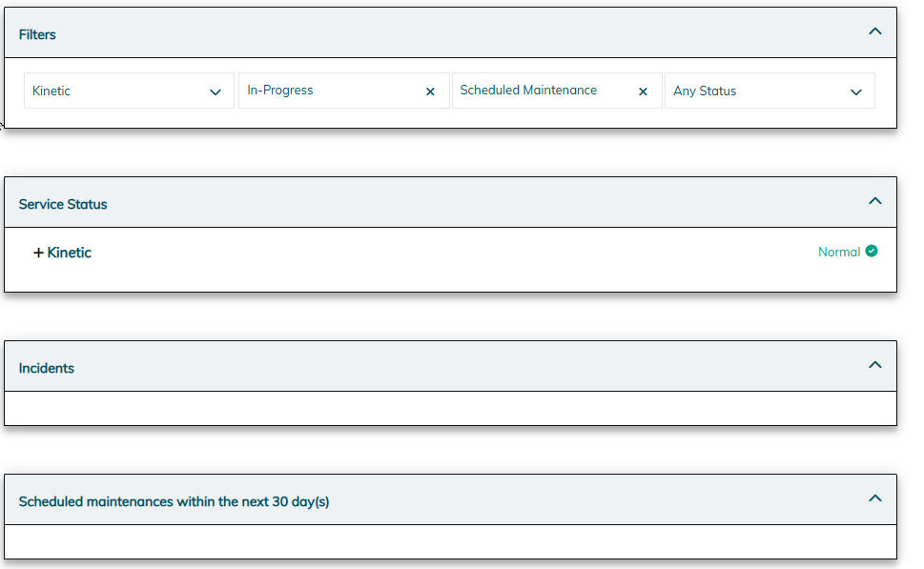The width and height of the screenshot is (924, 569).
Task: Open the Kinetic product dropdown
Action: pyautogui.click(x=129, y=91)
